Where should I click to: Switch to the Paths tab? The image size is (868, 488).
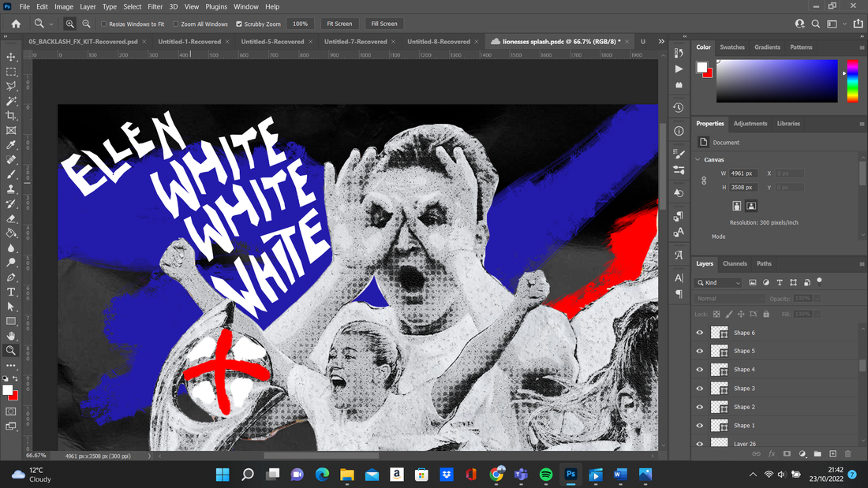(764, 264)
